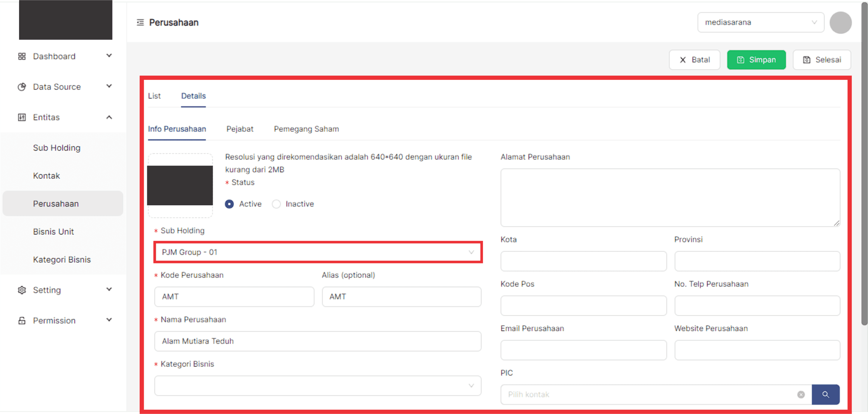This screenshot has width=868, height=414.
Task: Click the Dashboard grid icon in sidebar
Action: pos(22,56)
